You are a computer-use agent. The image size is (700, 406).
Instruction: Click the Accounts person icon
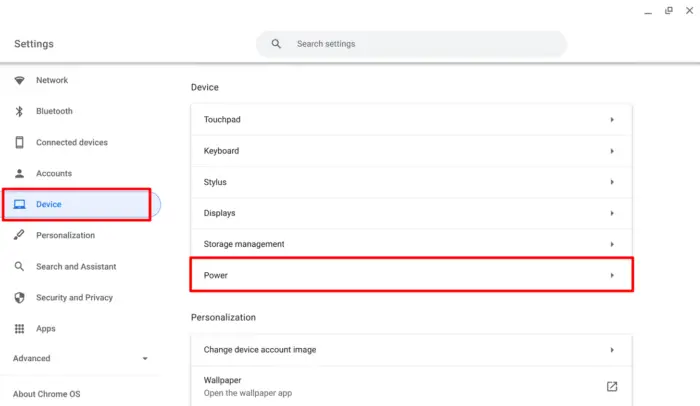click(x=19, y=173)
